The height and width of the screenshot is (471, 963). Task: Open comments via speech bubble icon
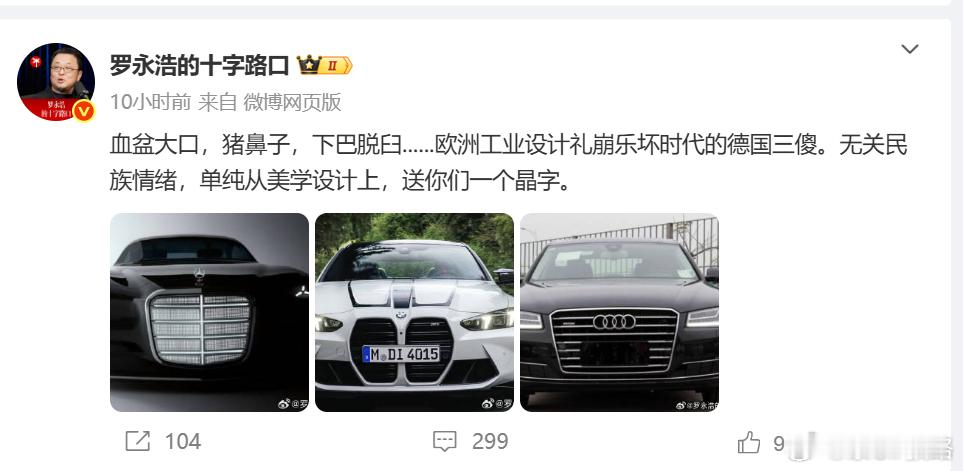click(444, 442)
